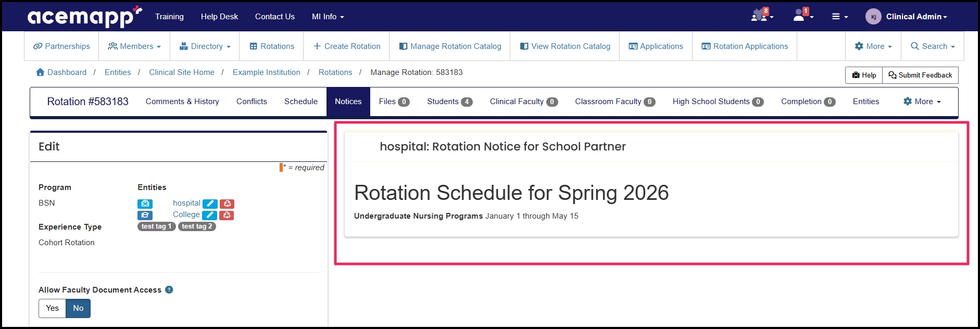This screenshot has width=980, height=329.
Task: Open Rotation Applications
Action: coord(745,46)
